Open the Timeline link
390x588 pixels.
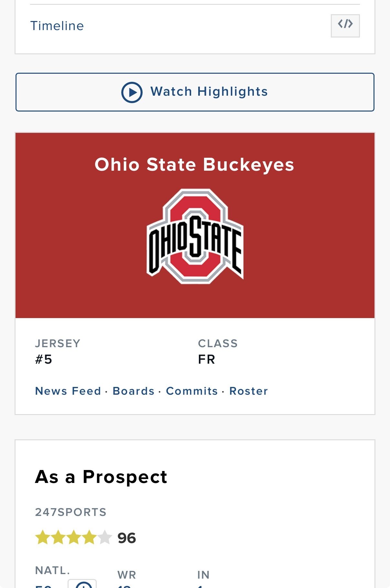[x=57, y=26]
